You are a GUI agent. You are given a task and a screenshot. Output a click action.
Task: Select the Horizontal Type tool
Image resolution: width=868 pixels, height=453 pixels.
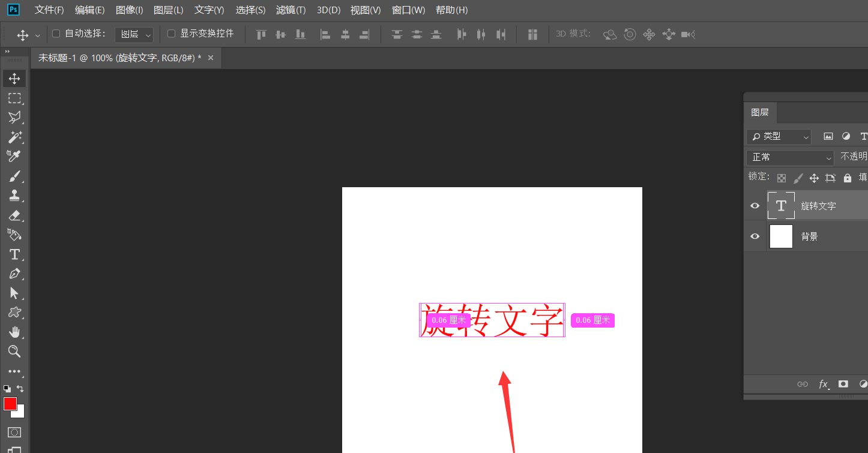(x=14, y=254)
